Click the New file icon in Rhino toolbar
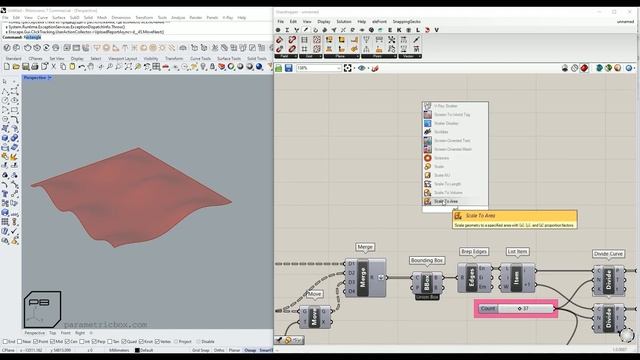 pyautogui.click(x=7, y=67)
